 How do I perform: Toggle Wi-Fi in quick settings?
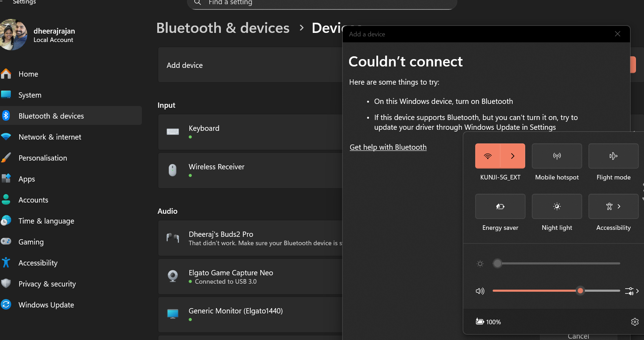coord(488,156)
